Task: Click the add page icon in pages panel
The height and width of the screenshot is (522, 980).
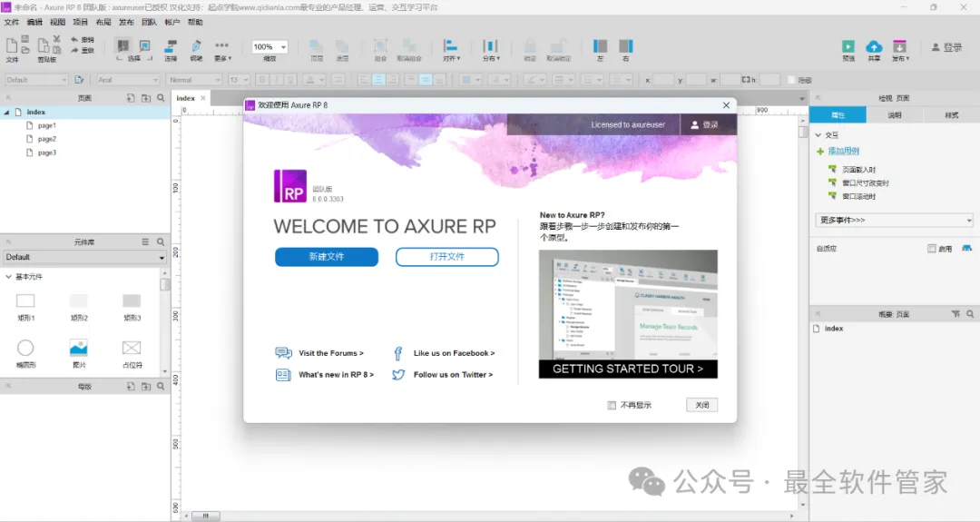Action: [x=131, y=98]
